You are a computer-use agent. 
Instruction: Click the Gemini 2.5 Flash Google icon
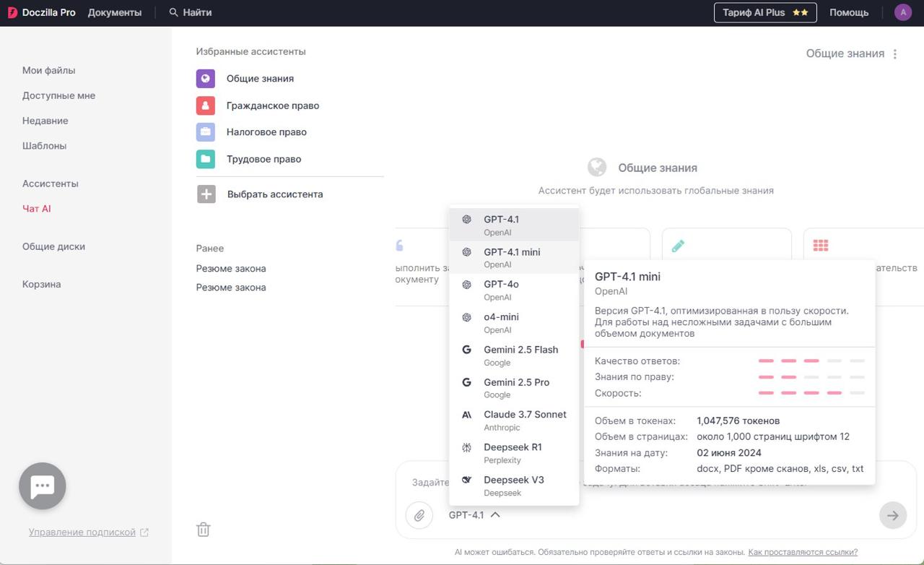pyautogui.click(x=467, y=350)
